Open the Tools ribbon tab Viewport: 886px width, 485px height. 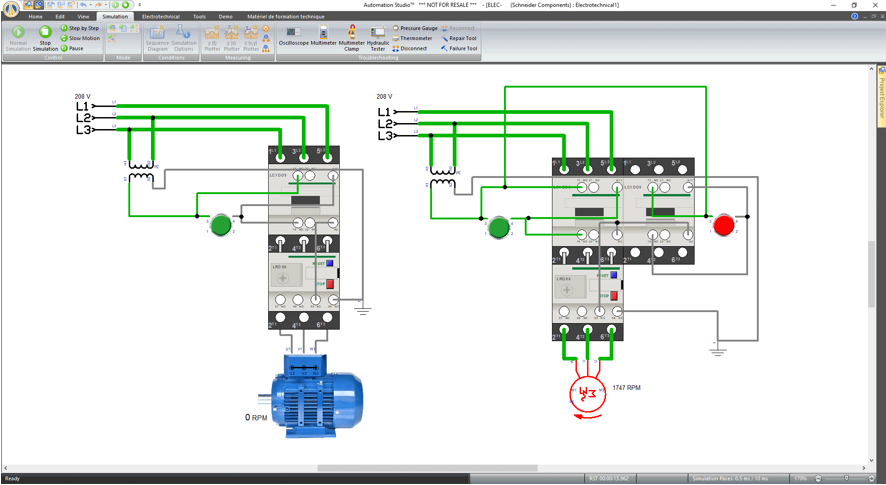[199, 17]
